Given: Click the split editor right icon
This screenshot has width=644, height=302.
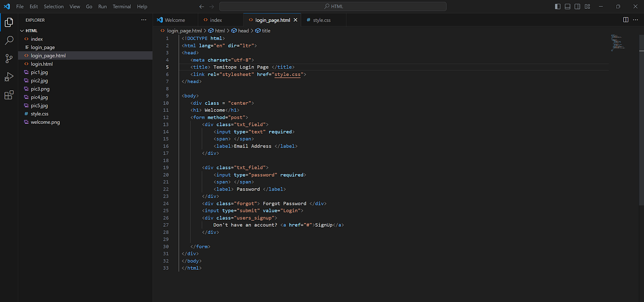Looking at the screenshot, I should 626,20.
